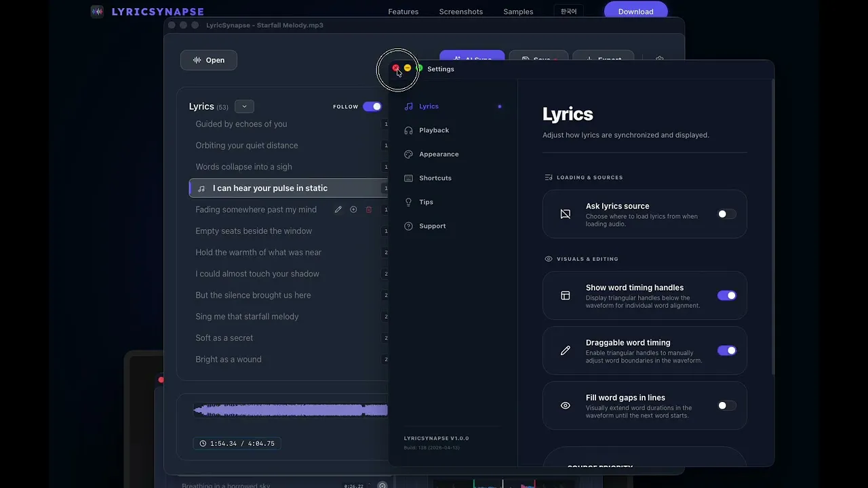Open the Support settings tab
This screenshot has width=868, height=488.
click(x=452, y=226)
